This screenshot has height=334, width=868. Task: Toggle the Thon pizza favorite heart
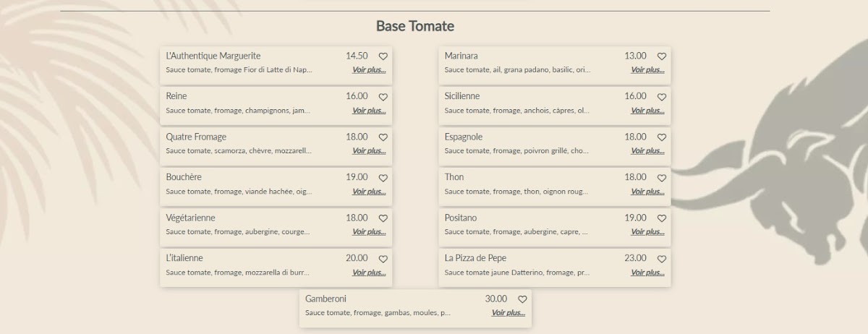[x=662, y=178]
